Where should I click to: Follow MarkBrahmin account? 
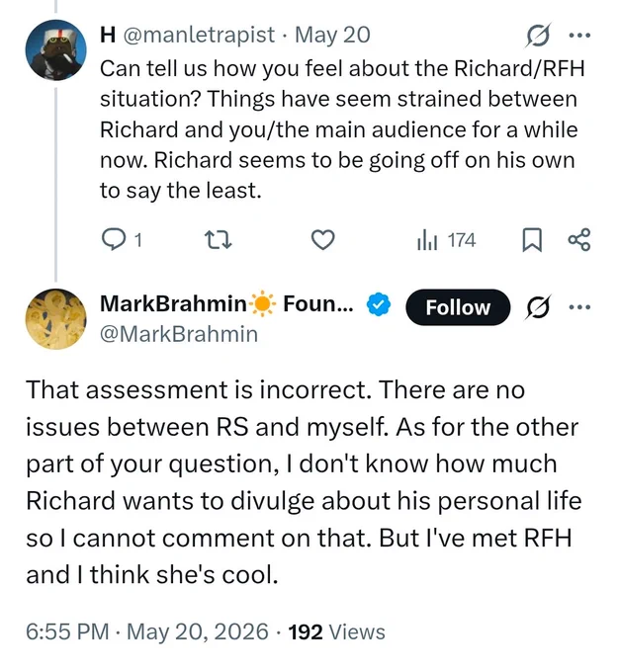pyautogui.click(x=458, y=307)
